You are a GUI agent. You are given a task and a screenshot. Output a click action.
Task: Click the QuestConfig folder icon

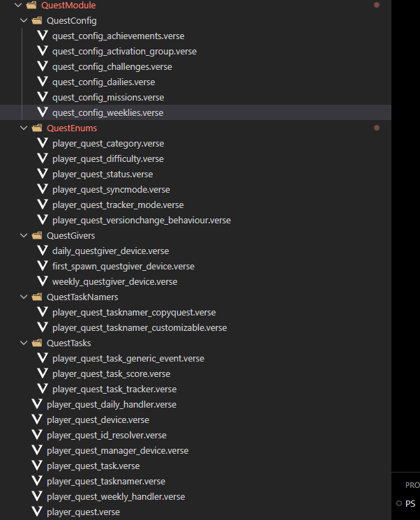tap(37, 20)
